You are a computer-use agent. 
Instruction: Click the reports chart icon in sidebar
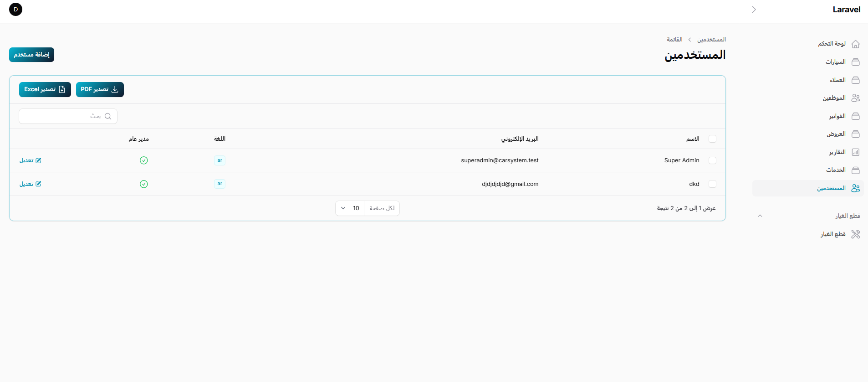[855, 152]
